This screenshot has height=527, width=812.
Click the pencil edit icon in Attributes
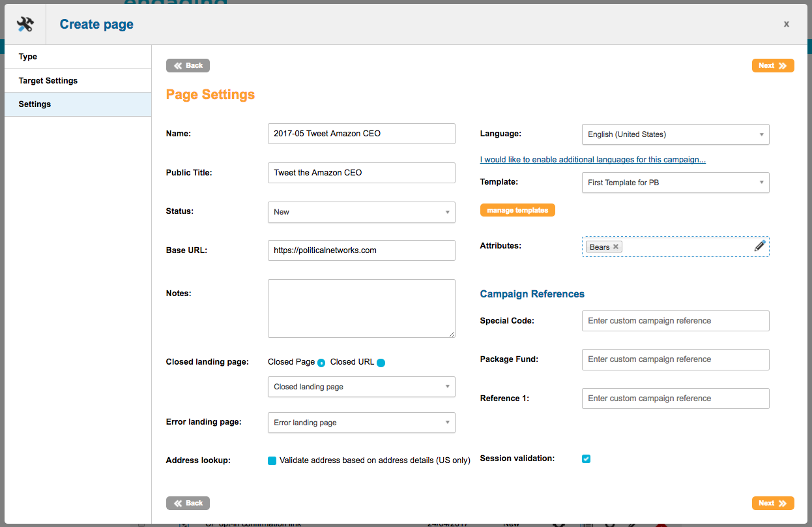coord(760,246)
